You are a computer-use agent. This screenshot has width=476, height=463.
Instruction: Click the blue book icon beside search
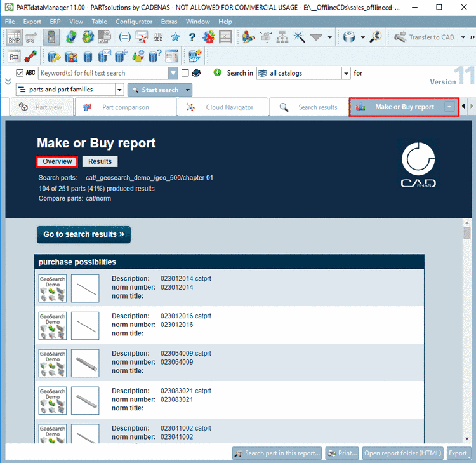click(196, 73)
